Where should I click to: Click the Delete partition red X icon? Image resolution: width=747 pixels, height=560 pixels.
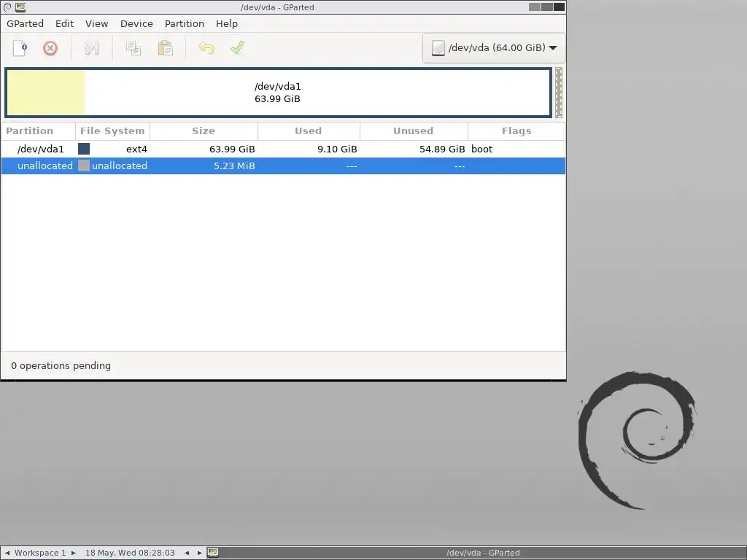click(x=50, y=48)
